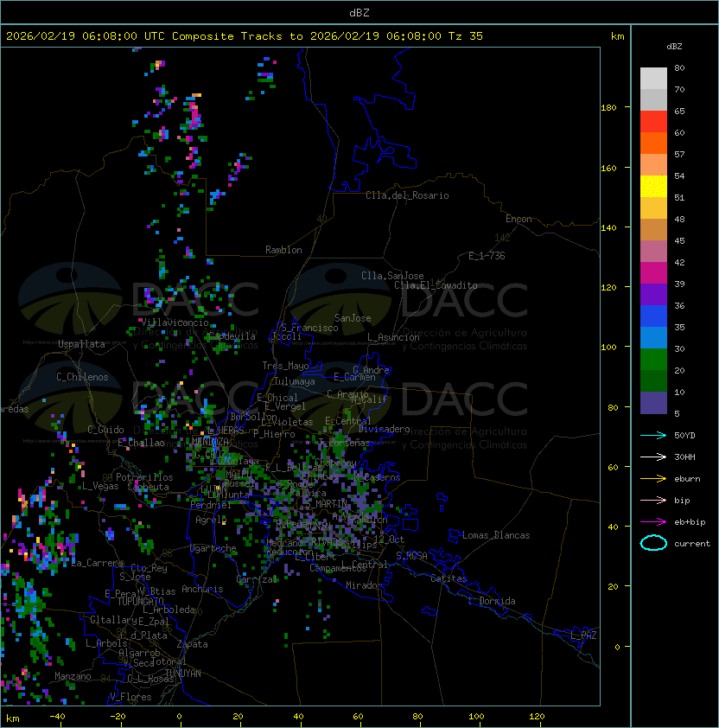Click the Catitas map label
719x728 pixels.
pos(449,578)
